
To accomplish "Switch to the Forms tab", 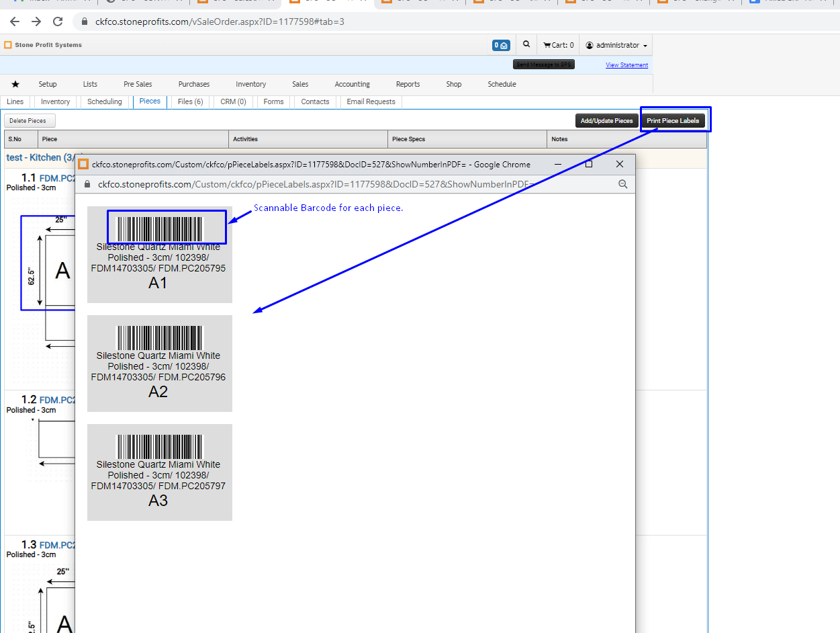I will pyautogui.click(x=273, y=101).
